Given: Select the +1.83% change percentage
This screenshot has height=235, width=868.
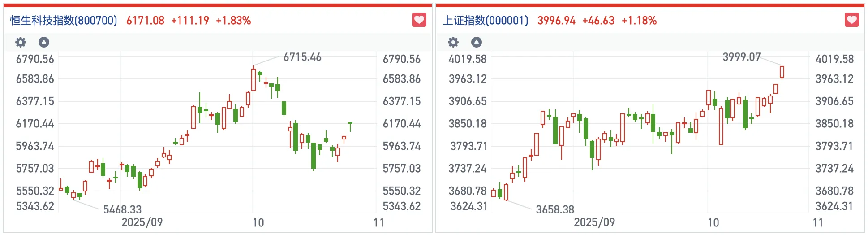Looking at the screenshot, I should point(233,21).
